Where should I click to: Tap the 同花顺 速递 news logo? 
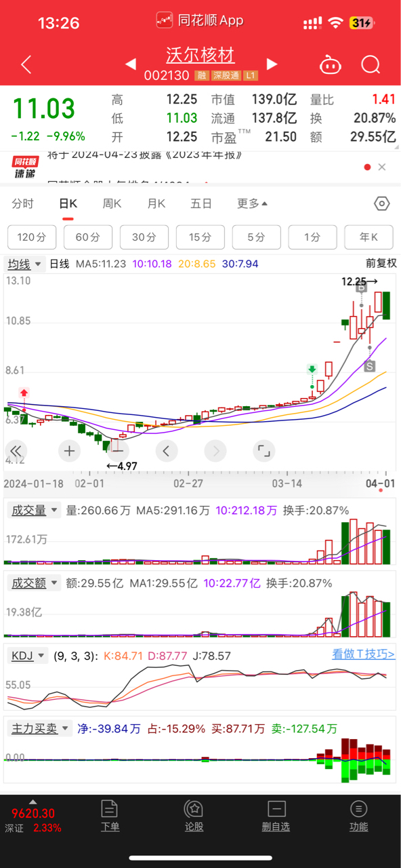pos(26,167)
